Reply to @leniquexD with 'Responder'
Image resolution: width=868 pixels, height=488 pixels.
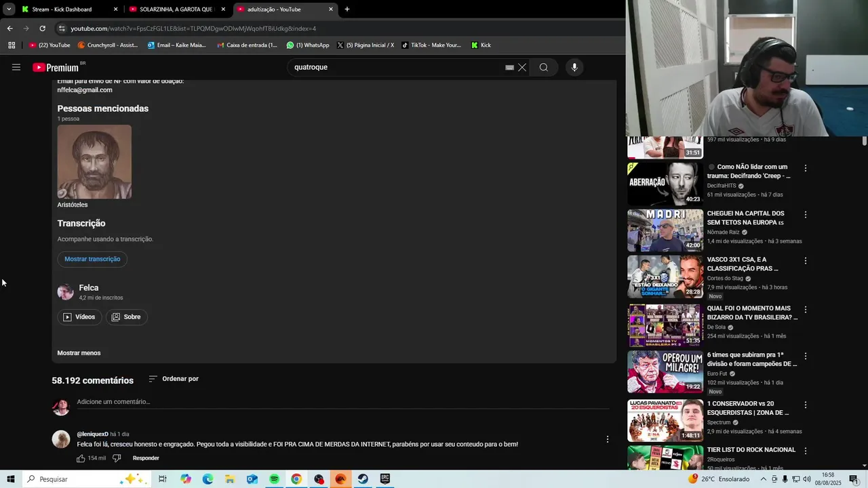click(146, 458)
